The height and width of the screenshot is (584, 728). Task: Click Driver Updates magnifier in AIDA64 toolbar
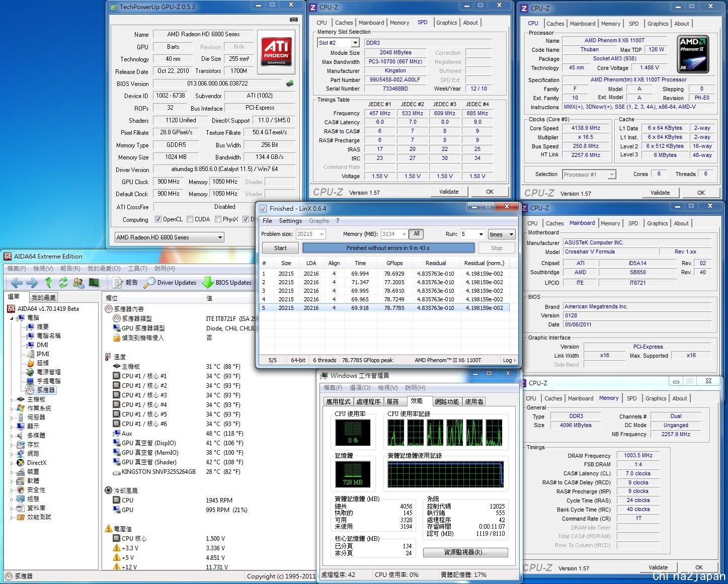pyautogui.click(x=170, y=283)
